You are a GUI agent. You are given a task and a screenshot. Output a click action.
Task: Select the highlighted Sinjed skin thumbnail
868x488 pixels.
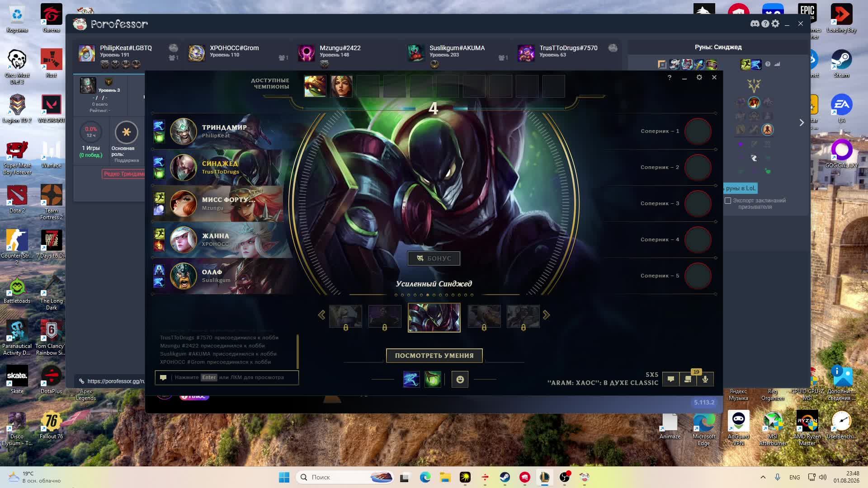[x=434, y=318]
